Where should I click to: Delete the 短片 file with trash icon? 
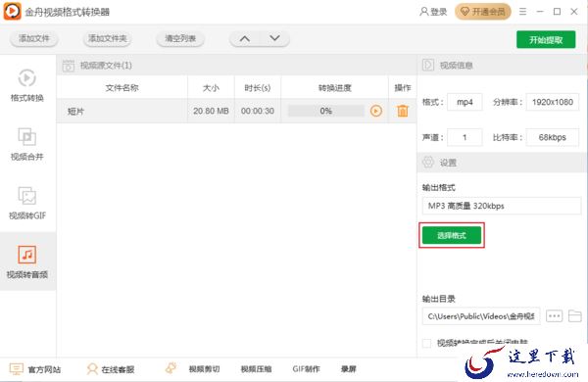coord(403,111)
